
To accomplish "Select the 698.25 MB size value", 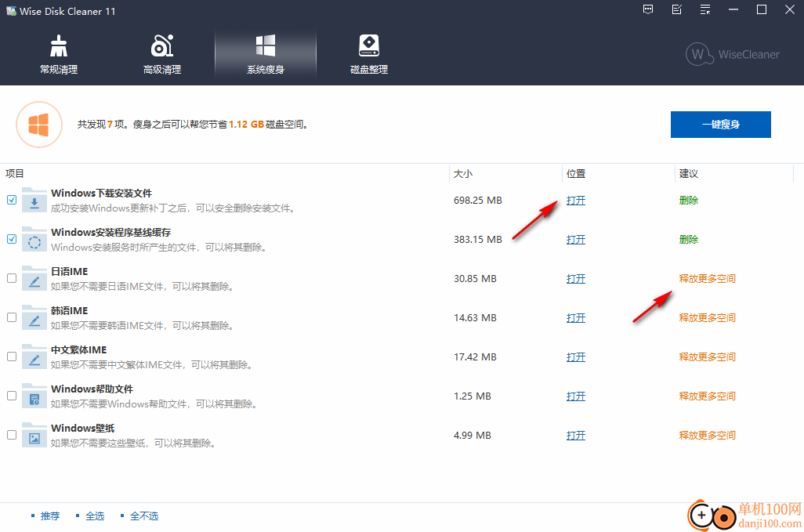I will click(x=477, y=201).
